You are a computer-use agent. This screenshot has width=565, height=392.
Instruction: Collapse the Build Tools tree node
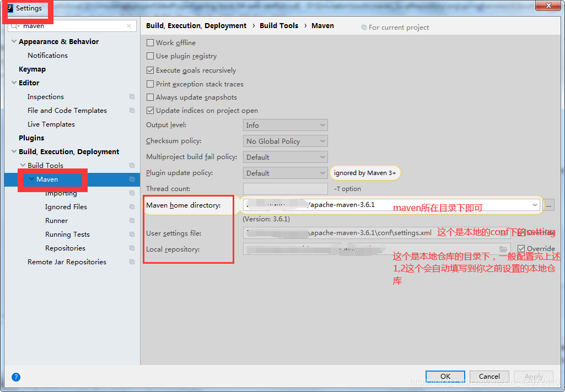coord(23,165)
